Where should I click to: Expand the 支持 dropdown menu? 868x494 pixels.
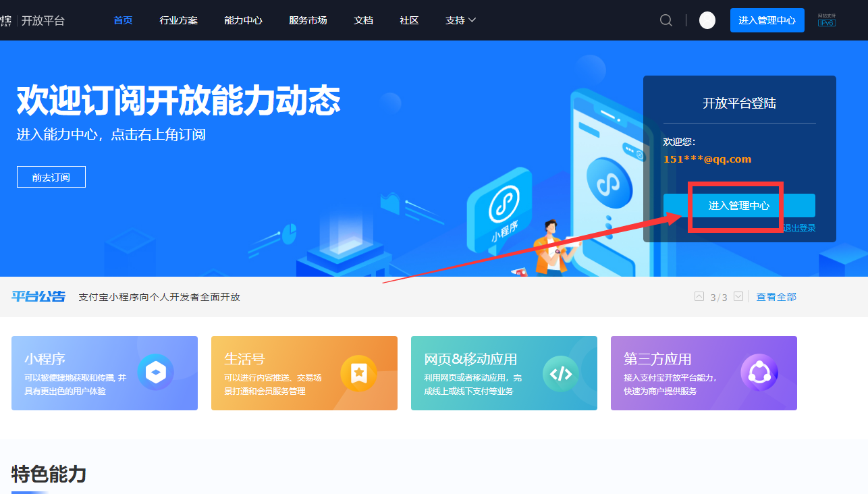tap(461, 20)
